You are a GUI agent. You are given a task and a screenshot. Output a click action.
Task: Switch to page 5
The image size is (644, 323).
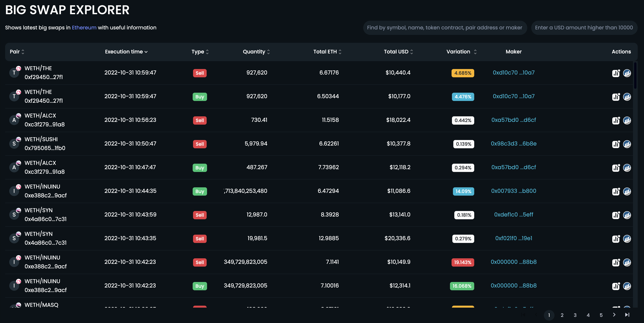(x=601, y=315)
